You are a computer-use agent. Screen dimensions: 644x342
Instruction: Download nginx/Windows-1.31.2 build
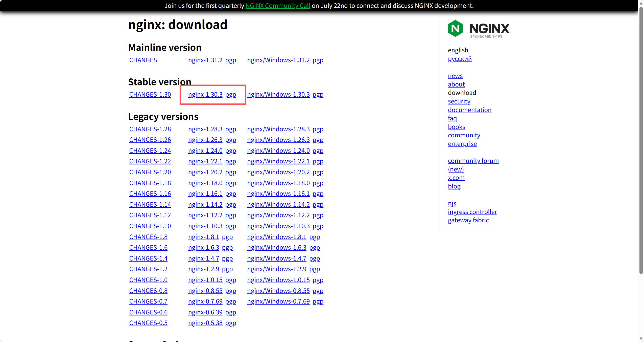coord(278,60)
